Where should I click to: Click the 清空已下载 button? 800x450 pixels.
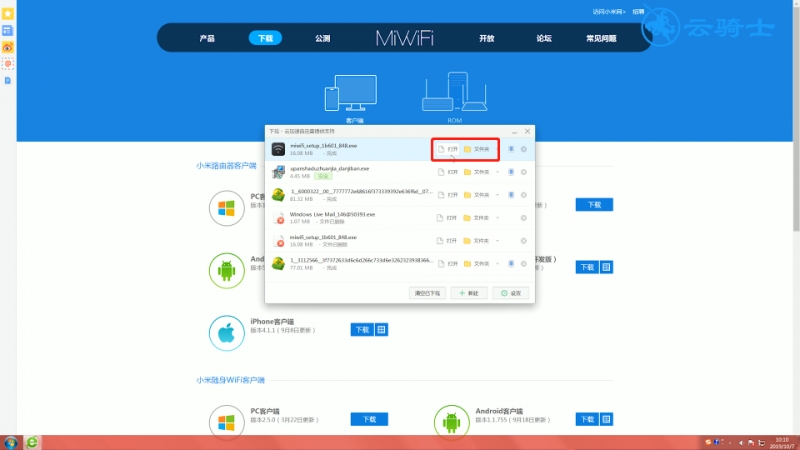point(427,293)
